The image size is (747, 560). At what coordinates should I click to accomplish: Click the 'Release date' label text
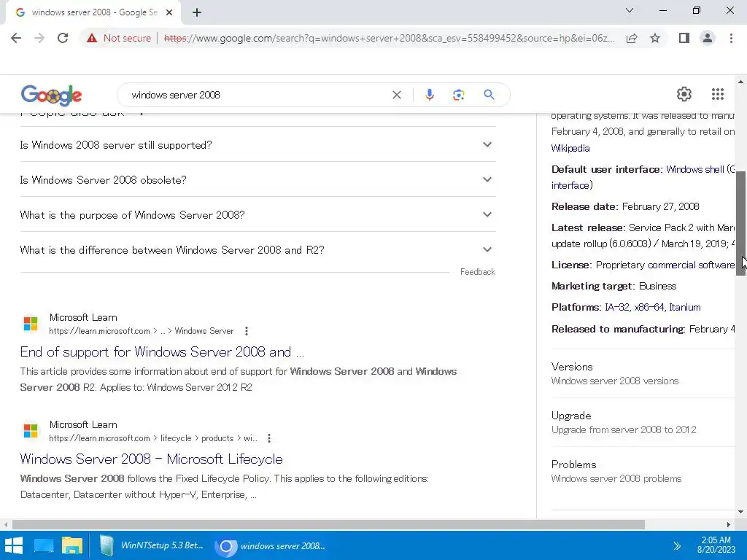pos(584,206)
